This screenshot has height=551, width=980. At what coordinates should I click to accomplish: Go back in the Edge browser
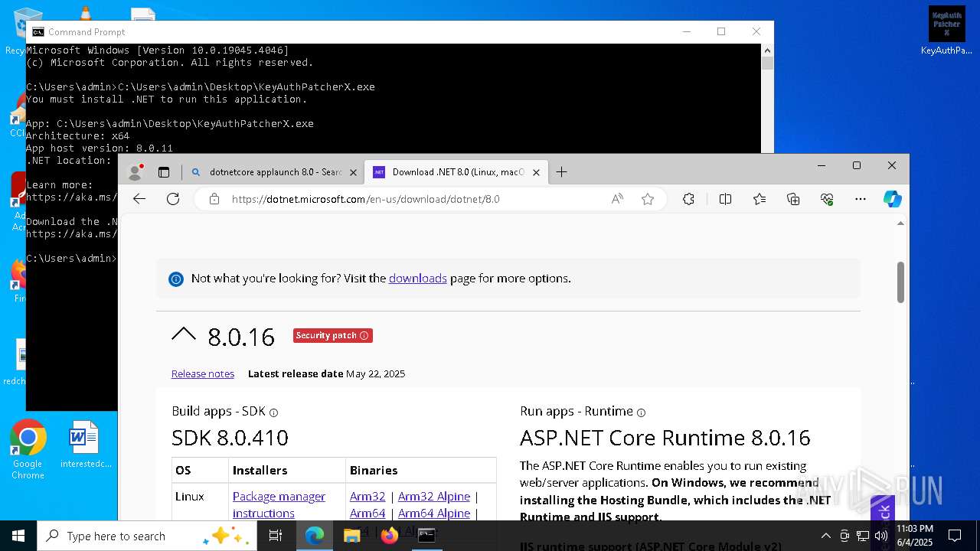139,199
